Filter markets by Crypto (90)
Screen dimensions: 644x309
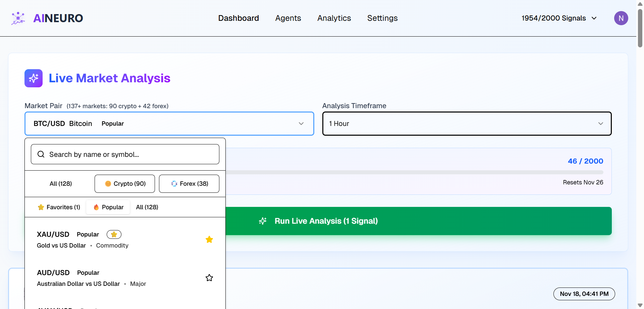point(125,184)
